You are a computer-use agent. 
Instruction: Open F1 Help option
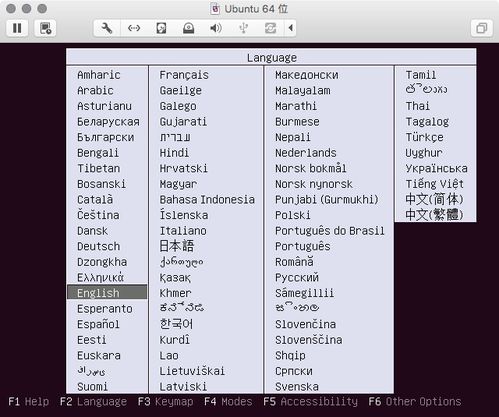(x=29, y=402)
